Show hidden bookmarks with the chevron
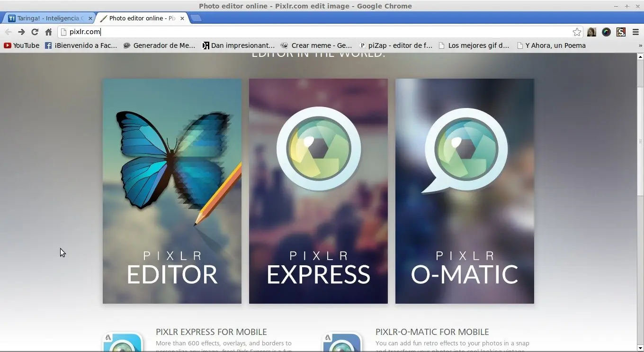644x352 pixels. [640, 46]
